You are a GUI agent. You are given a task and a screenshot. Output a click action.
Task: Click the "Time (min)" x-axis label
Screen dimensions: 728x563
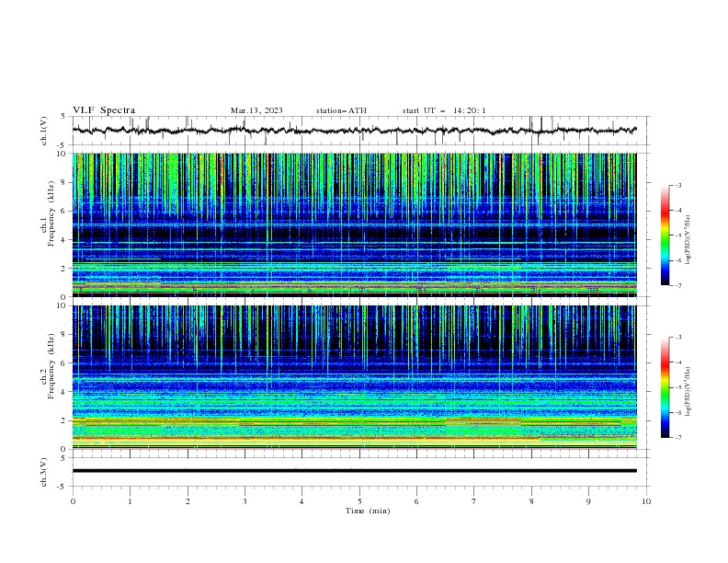[368, 511]
